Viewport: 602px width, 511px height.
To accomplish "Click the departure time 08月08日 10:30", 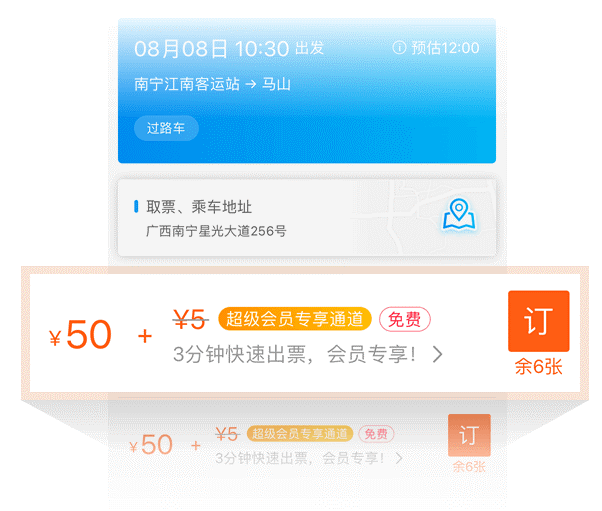I will pyautogui.click(x=211, y=48).
